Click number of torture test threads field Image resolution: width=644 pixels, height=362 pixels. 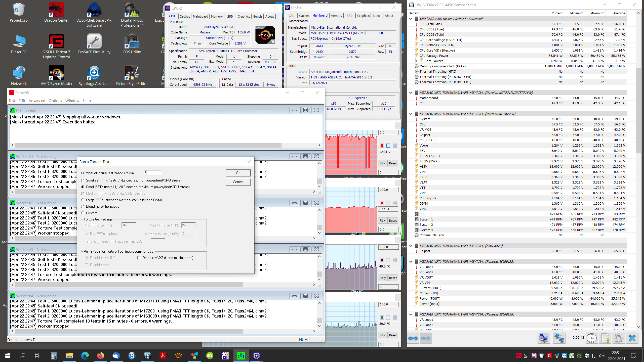coord(153,173)
